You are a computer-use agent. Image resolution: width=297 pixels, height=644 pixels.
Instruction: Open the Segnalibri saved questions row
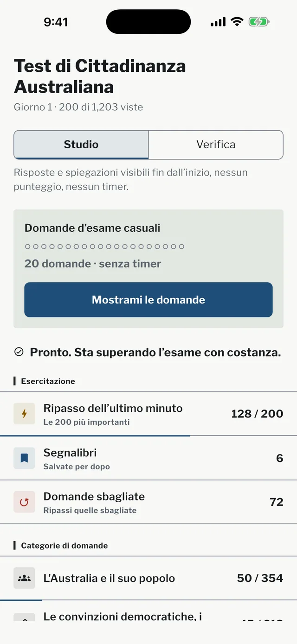(148, 458)
